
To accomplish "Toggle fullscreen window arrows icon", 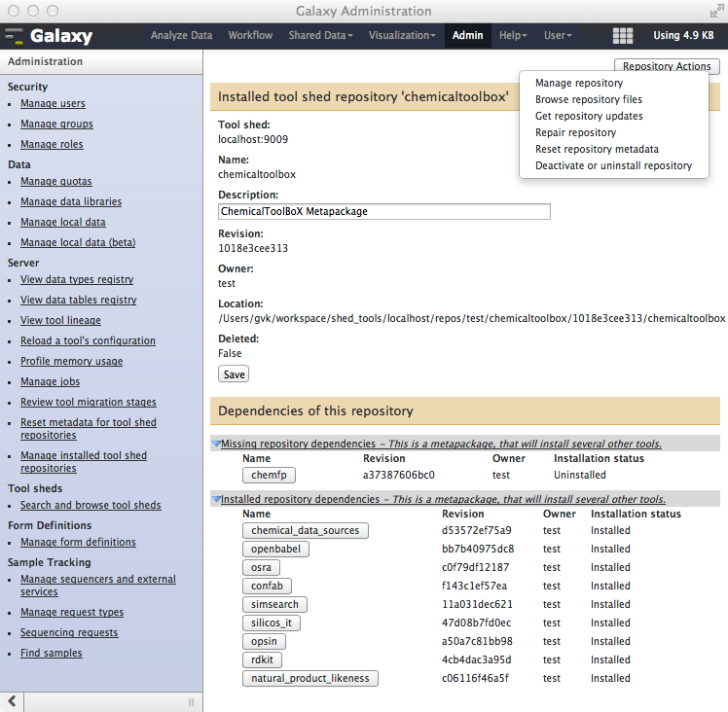I will click(x=716, y=11).
